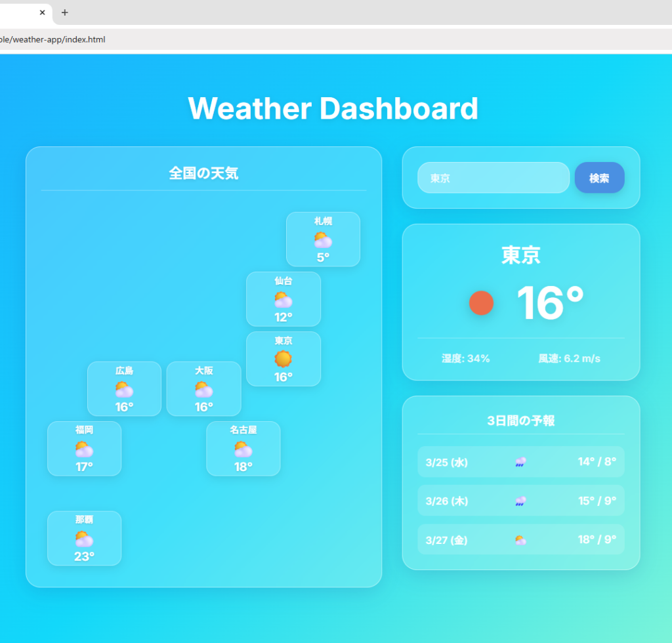Open a new browser tab
672x643 pixels.
64,12
